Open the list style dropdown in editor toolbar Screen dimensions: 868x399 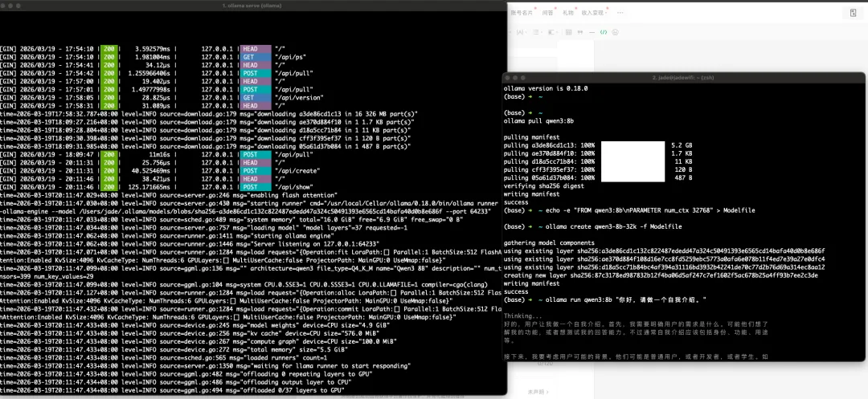[x=536, y=32]
